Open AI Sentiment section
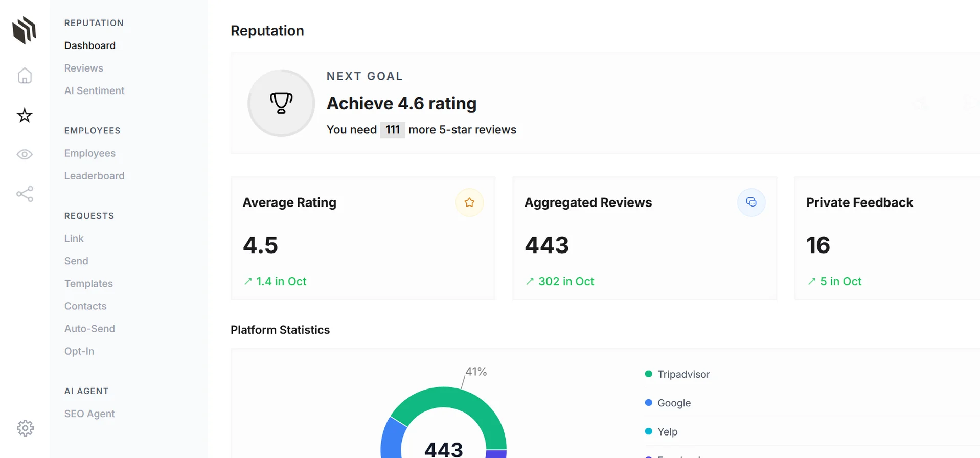980x458 pixels. [x=95, y=90]
